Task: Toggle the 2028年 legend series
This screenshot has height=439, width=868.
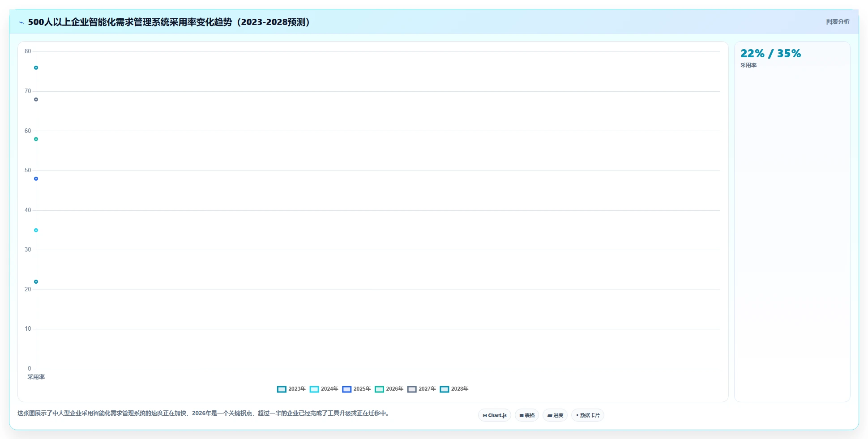Action: tap(454, 389)
